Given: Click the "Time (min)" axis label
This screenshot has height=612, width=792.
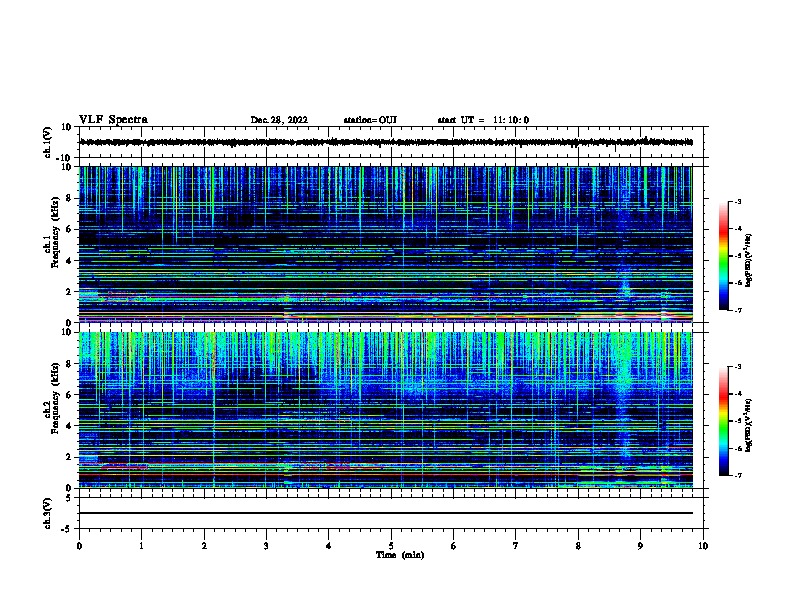Looking at the screenshot, I should 400,555.
